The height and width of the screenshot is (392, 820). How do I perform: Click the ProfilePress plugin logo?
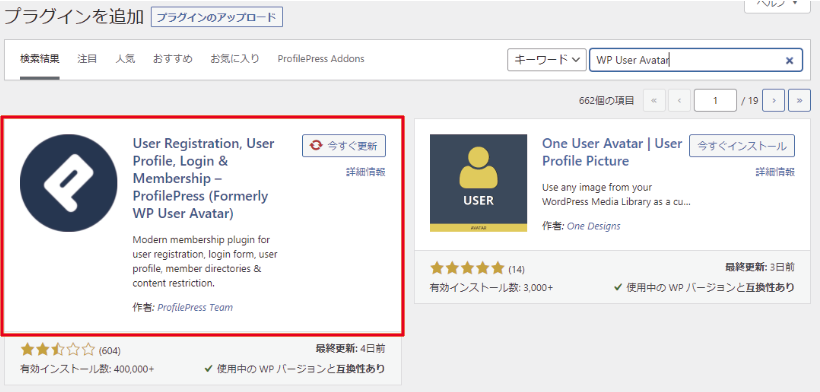(69, 183)
